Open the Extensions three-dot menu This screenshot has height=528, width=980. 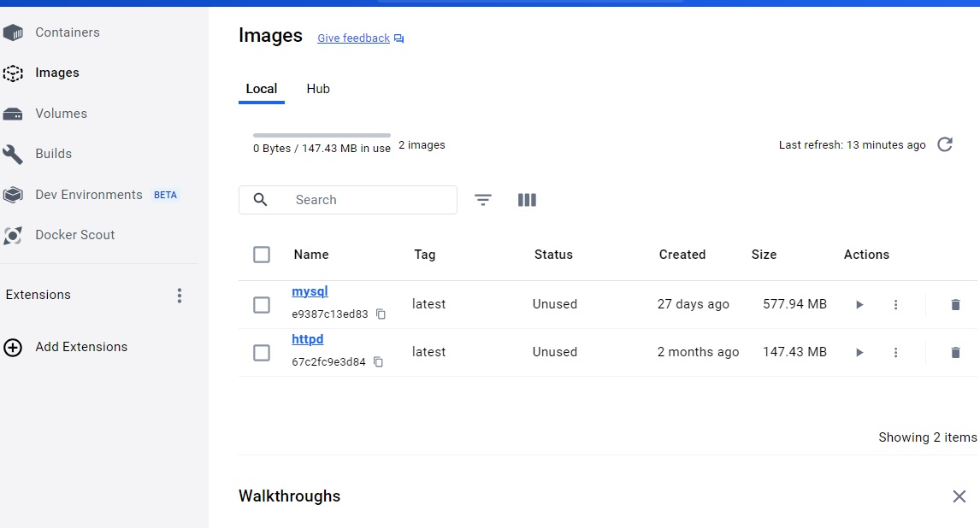point(180,296)
